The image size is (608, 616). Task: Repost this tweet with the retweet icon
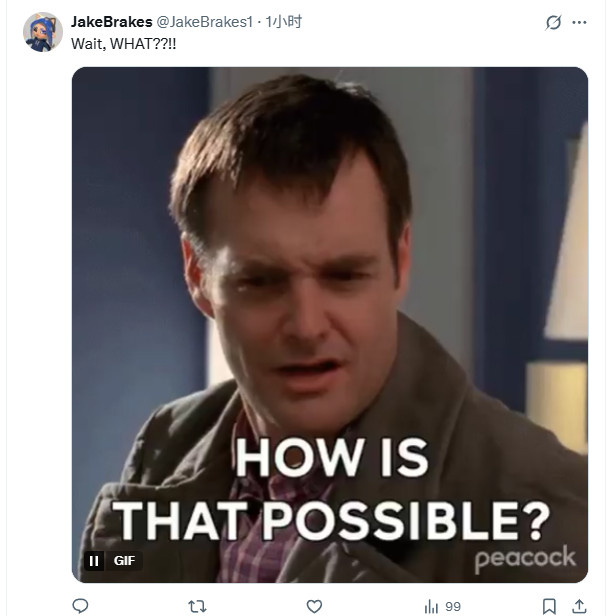[x=197, y=606]
